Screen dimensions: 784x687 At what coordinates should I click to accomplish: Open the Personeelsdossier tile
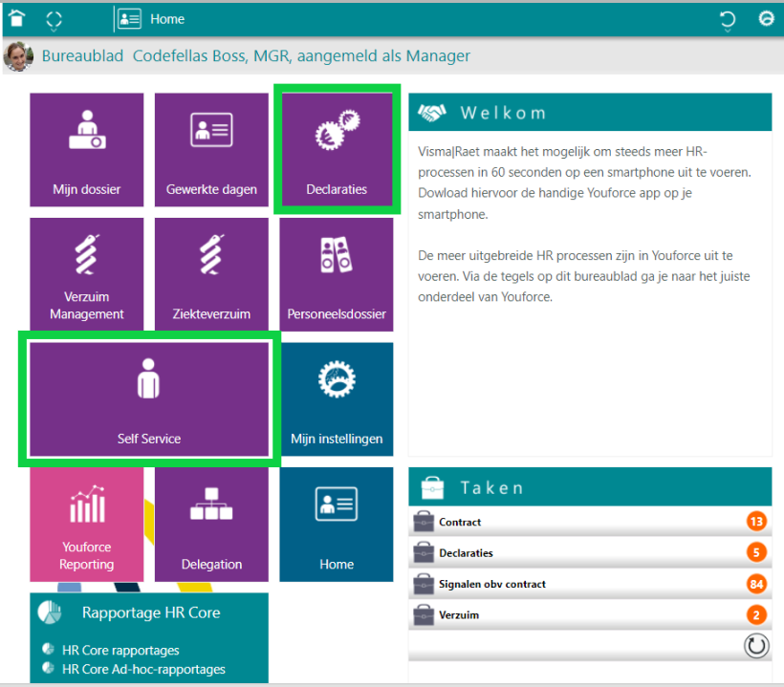point(337,274)
